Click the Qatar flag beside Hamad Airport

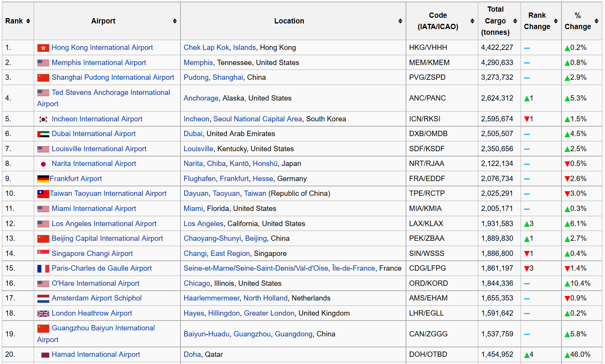tap(43, 355)
